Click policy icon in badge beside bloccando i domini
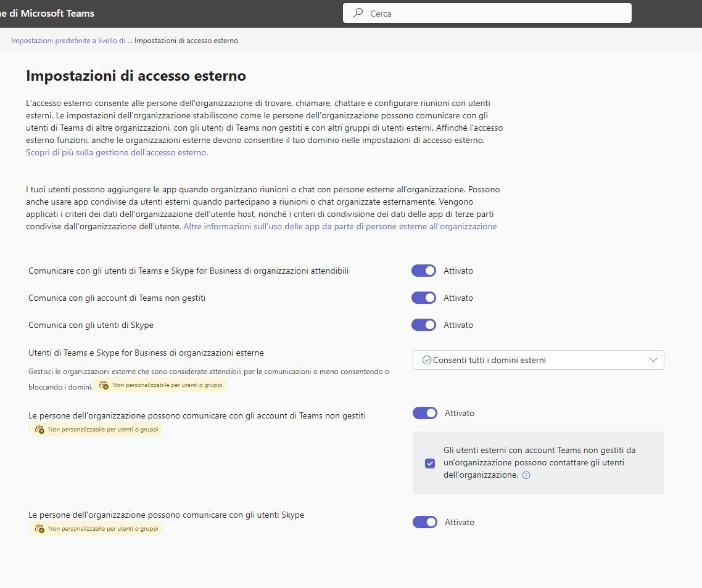 [x=104, y=385]
